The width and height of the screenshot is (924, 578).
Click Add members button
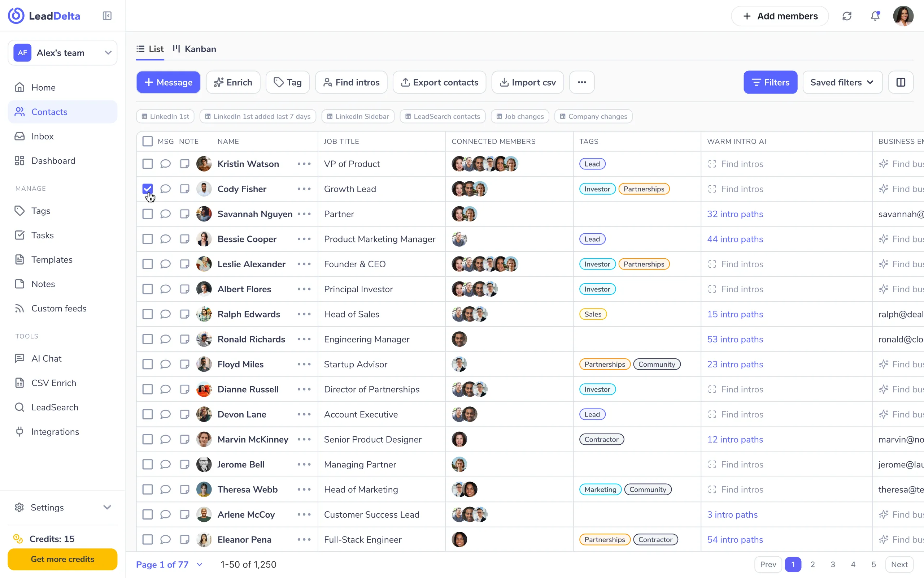click(780, 16)
